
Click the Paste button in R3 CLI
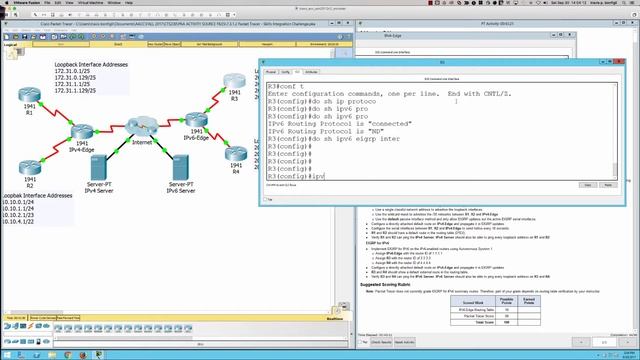pos(608,185)
